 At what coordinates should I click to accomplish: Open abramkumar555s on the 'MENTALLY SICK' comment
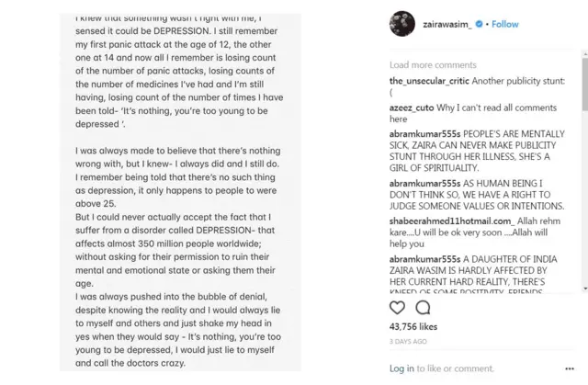pos(432,133)
